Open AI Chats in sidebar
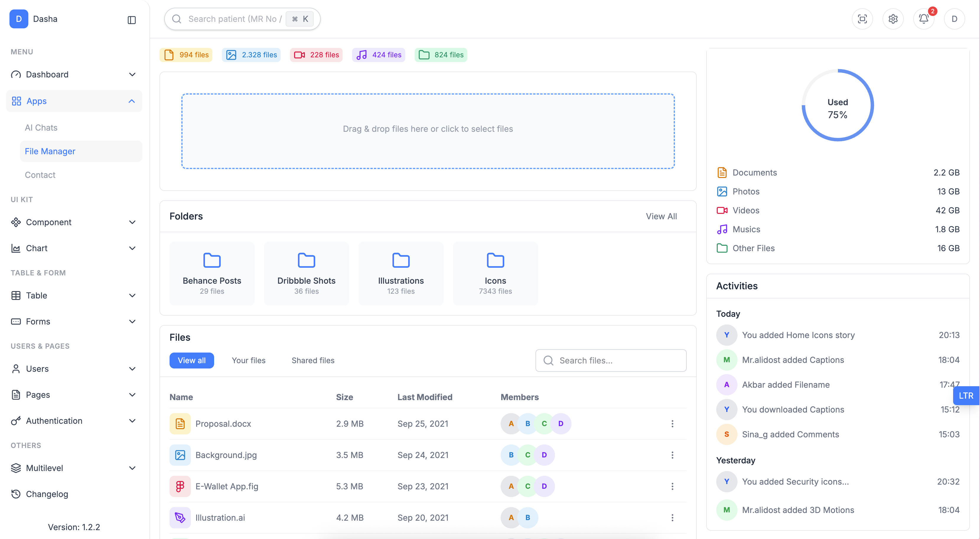This screenshot has height=539, width=980. (41, 128)
